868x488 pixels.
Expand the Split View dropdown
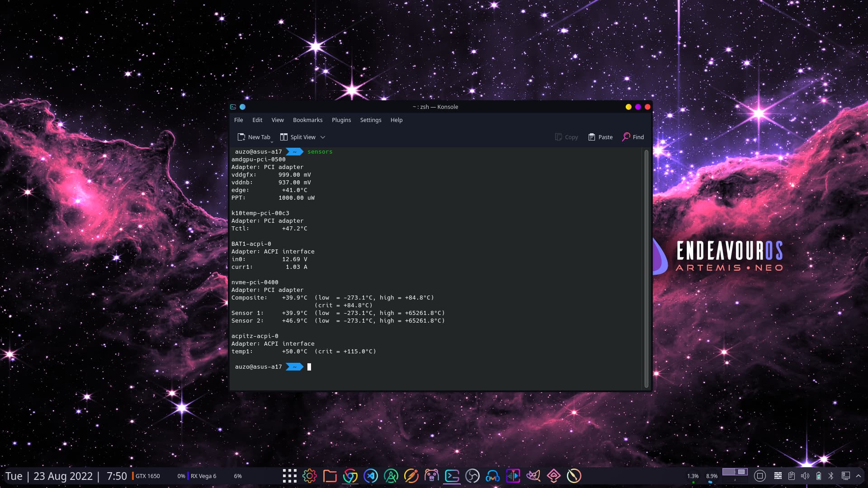pos(323,137)
